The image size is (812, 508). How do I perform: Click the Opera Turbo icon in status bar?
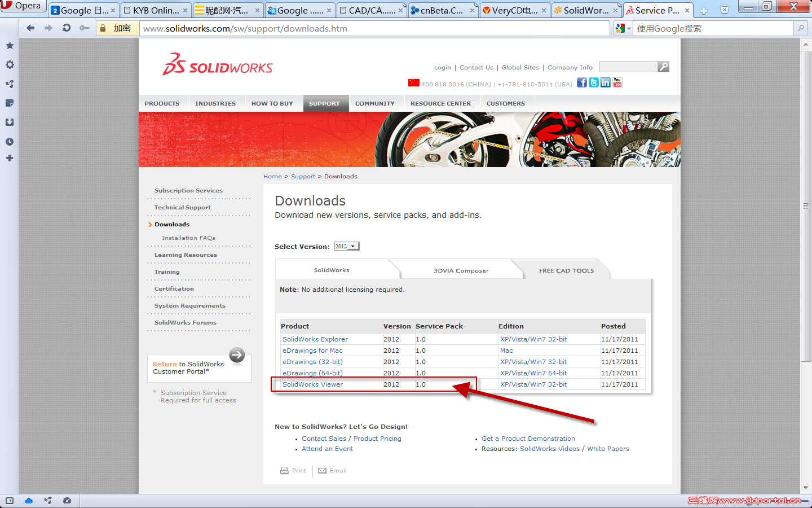(x=67, y=501)
